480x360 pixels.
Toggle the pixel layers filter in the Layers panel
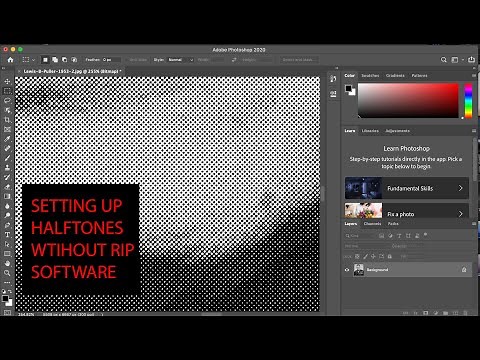[x=381, y=236]
